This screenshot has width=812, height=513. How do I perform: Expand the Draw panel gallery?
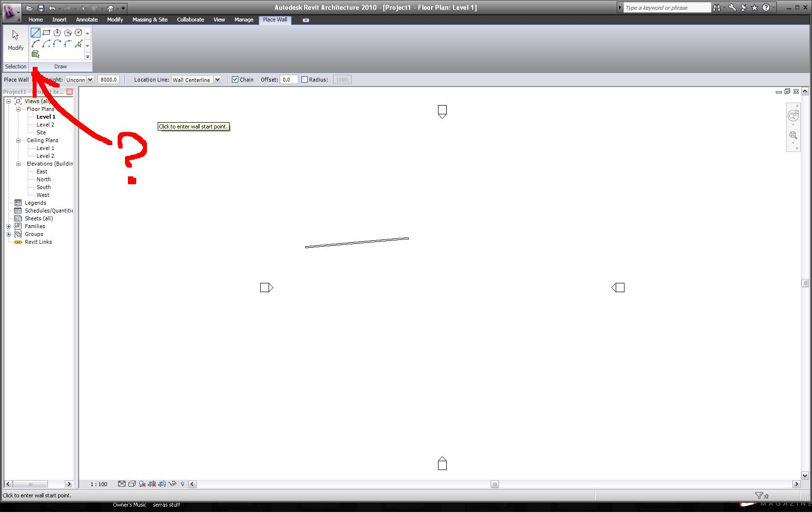click(x=87, y=56)
